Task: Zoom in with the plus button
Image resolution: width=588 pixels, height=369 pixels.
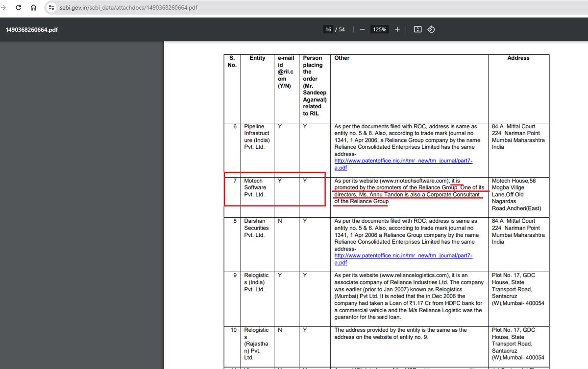Action: pos(397,29)
